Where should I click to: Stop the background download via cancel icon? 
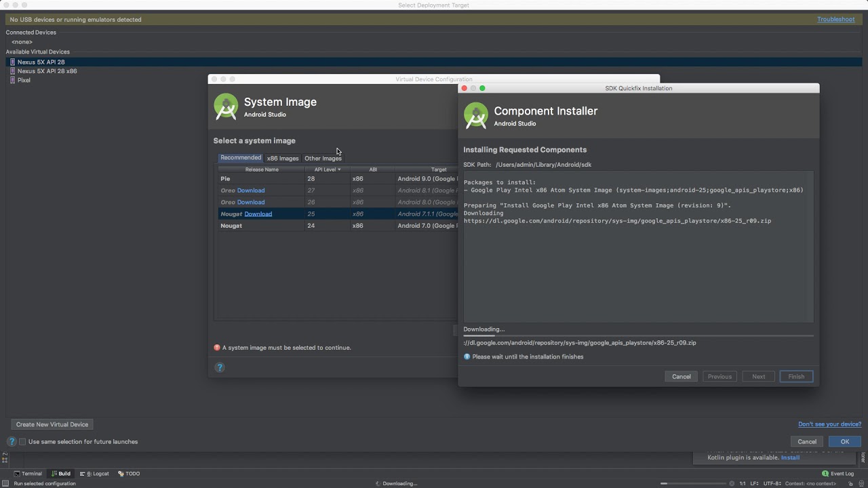point(732,483)
